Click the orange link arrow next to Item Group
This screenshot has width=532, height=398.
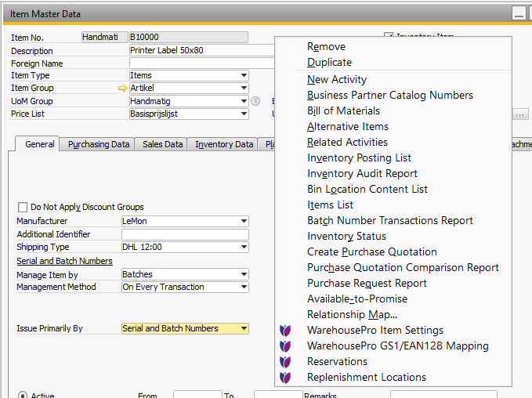tap(122, 89)
